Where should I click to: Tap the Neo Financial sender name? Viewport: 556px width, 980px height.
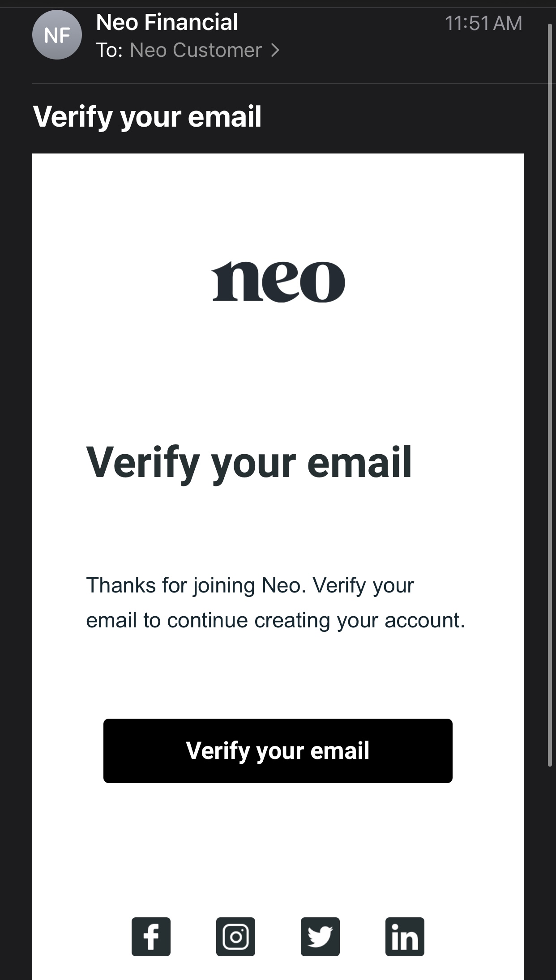[167, 22]
